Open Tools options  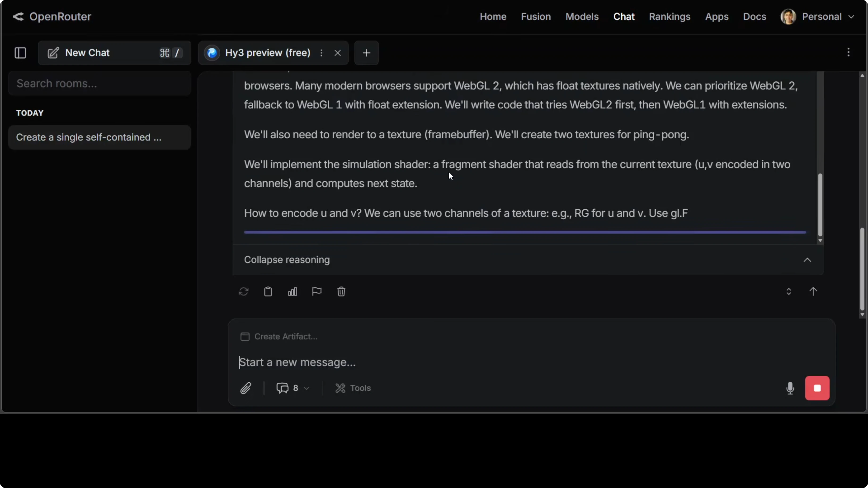click(353, 388)
